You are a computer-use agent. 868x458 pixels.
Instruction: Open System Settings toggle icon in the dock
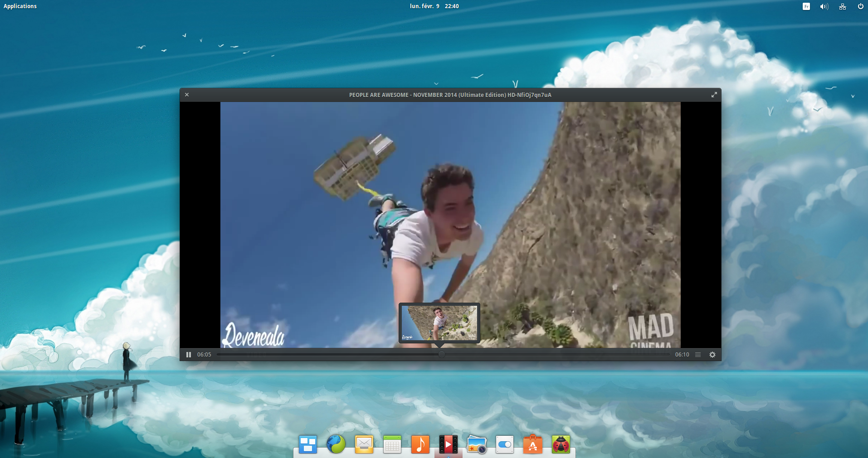(x=505, y=444)
